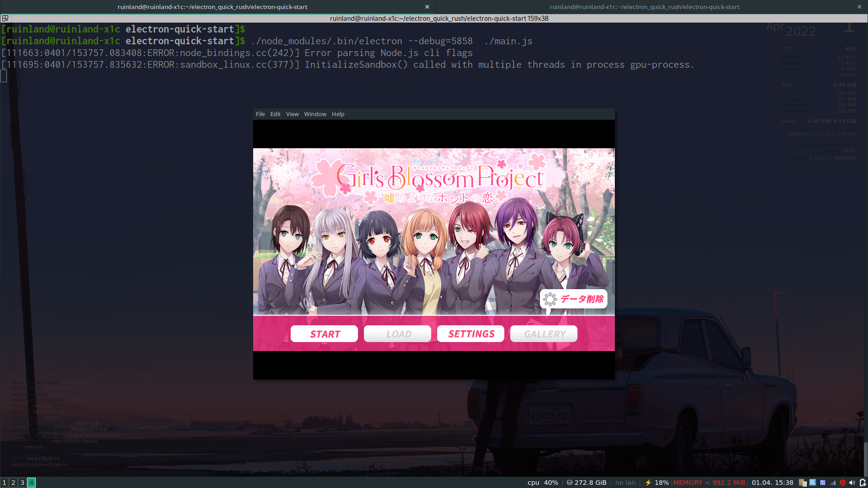Screen dimensions: 868x488
Task: Switch to workspace 3
Action: pos(22,483)
